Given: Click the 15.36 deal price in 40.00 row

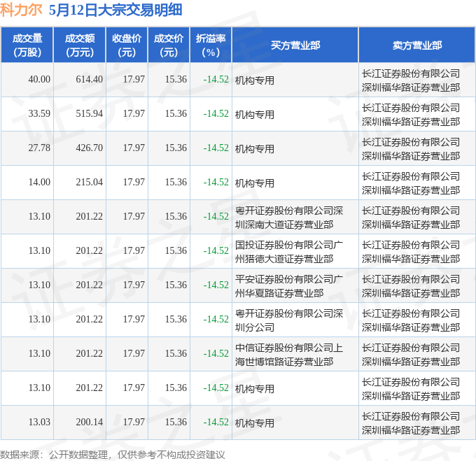Looking at the screenshot, I should point(176,80).
